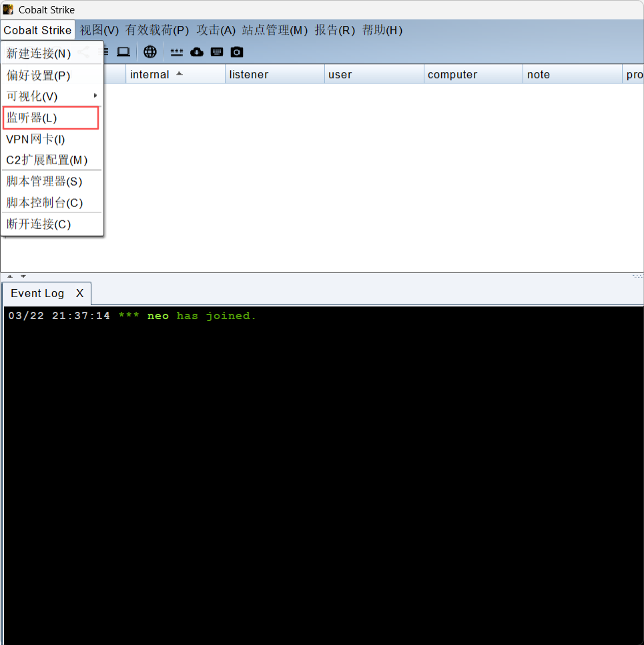Image resolution: width=644 pixels, height=645 pixels.
Task: Sort by the listener column header
Action: coord(275,75)
